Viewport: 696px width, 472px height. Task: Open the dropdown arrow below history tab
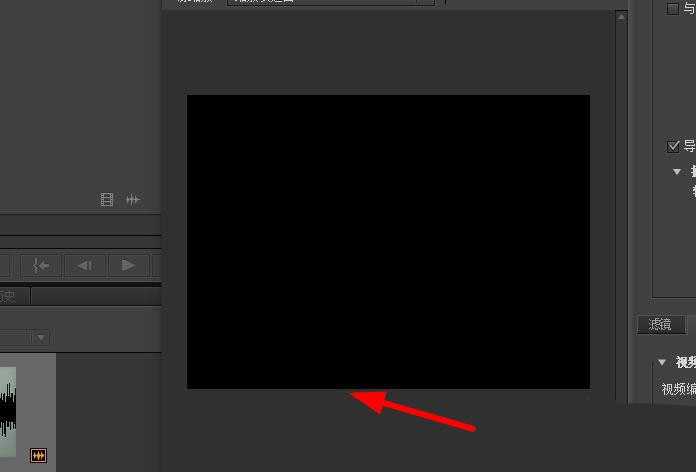[x=40, y=337]
